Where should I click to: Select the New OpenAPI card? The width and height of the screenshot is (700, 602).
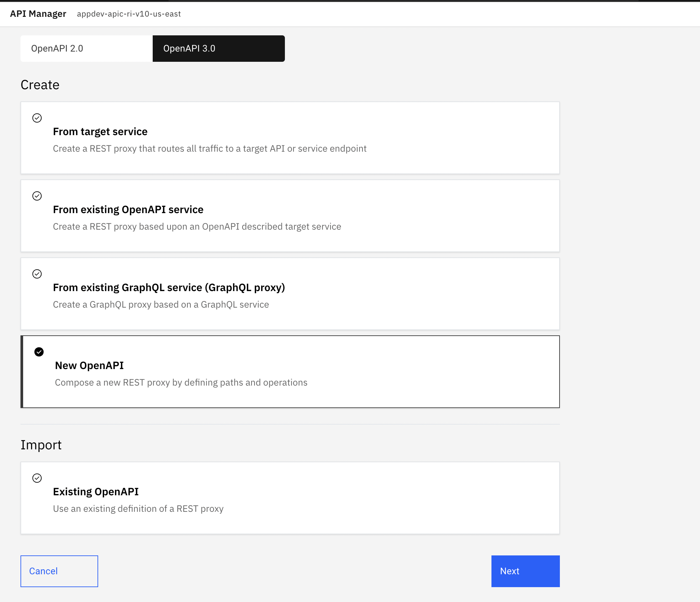pyautogui.click(x=291, y=371)
